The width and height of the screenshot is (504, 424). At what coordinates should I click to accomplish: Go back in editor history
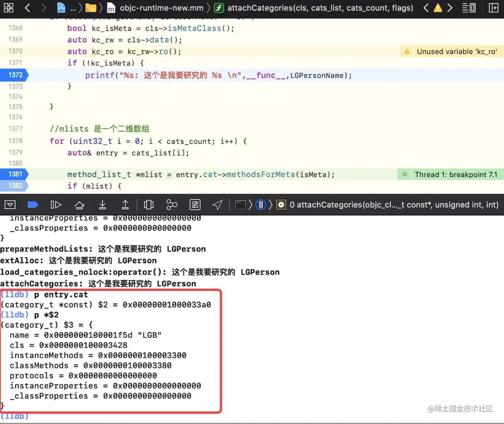point(27,7)
